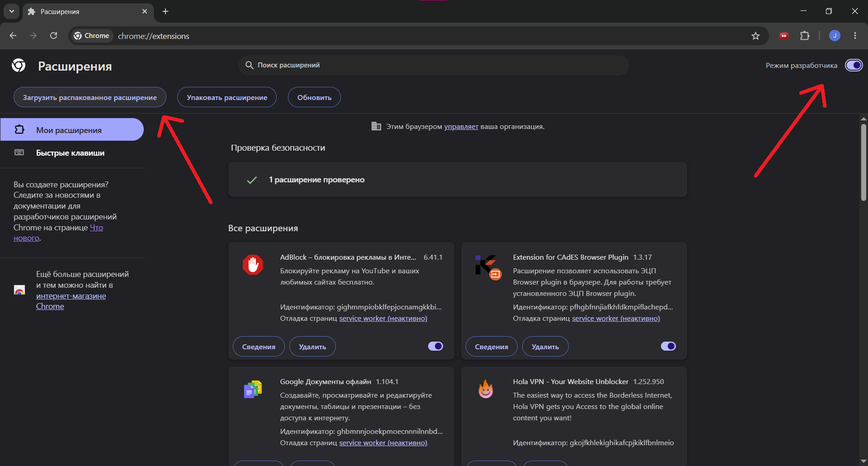Click the green checkmark in safety check
The height and width of the screenshot is (466, 868).
(x=252, y=180)
